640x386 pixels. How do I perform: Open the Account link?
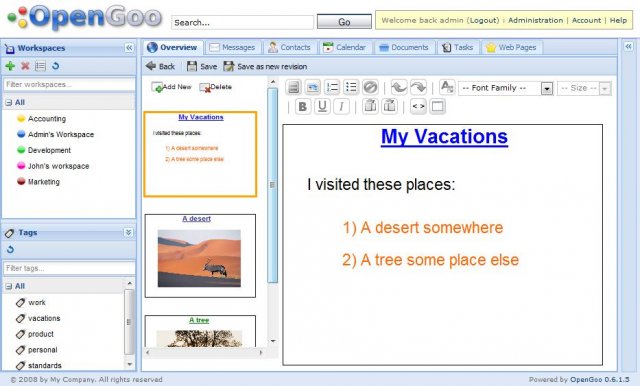point(586,20)
